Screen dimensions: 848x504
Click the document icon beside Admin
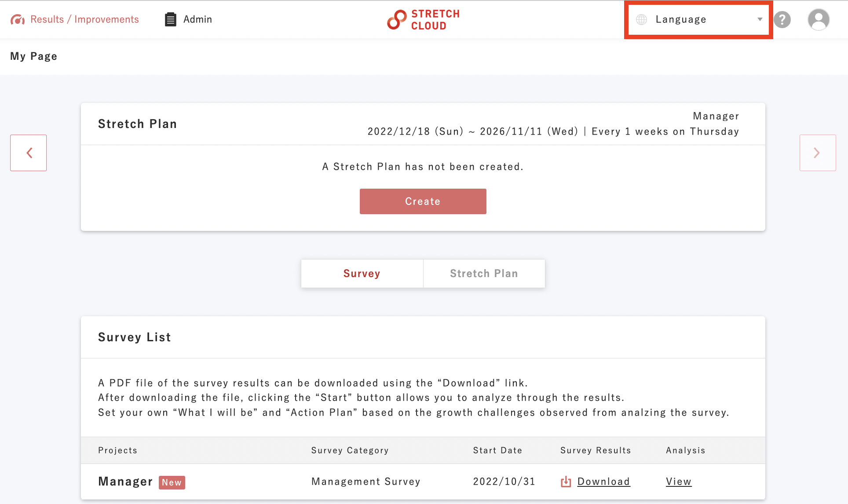click(171, 19)
